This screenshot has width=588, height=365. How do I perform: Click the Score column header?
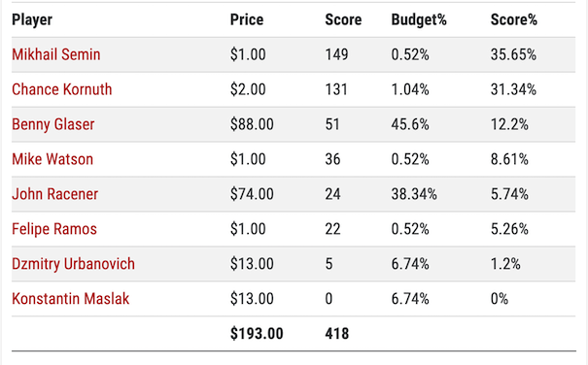[343, 19]
